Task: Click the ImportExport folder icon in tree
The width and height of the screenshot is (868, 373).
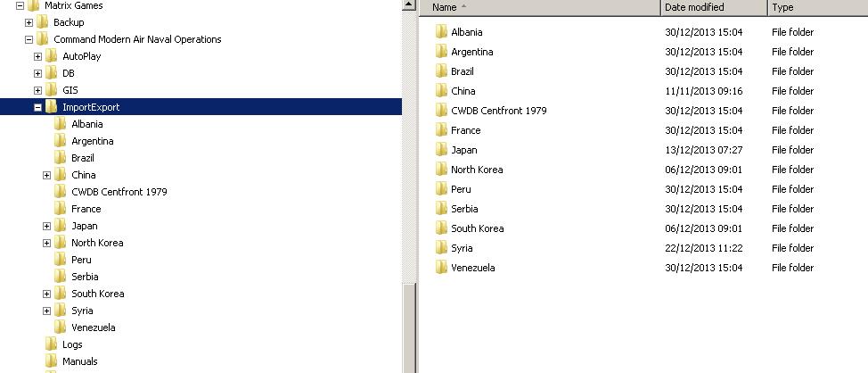Action: pyautogui.click(x=51, y=107)
